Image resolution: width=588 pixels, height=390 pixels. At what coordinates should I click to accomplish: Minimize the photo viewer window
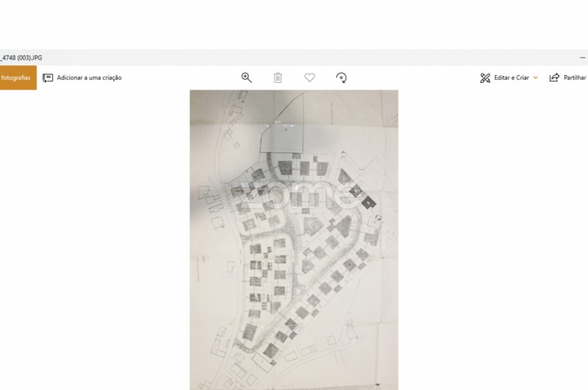tap(582, 57)
